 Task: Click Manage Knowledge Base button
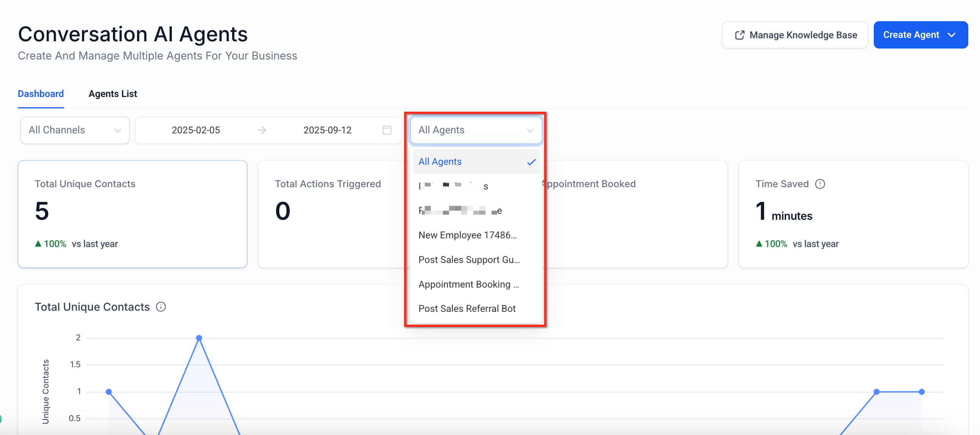[795, 35]
